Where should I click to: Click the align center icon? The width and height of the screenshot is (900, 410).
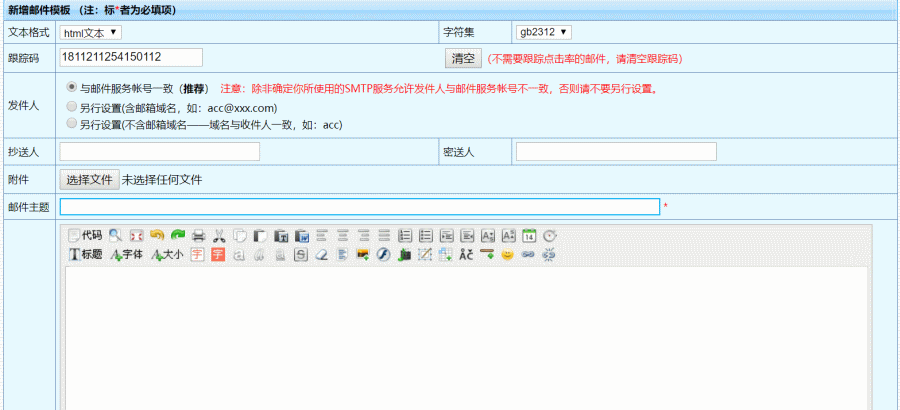(343, 235)
